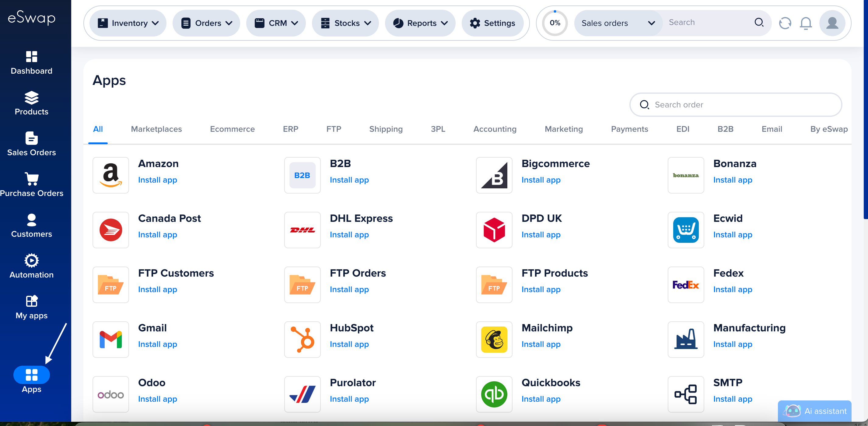Install the Amazon app
This screenshot has width=868, height=426.
(x=157, y=180)
